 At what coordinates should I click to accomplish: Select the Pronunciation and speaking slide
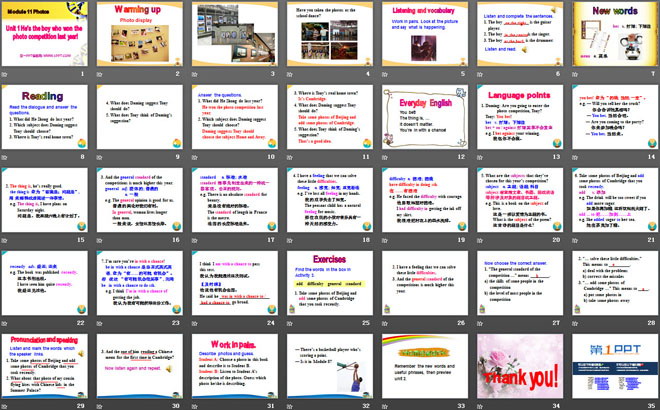pos(46,367)
